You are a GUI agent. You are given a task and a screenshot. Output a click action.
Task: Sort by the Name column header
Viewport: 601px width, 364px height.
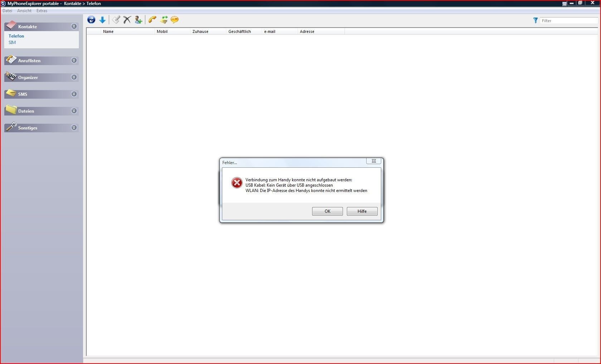pos(128,31)
